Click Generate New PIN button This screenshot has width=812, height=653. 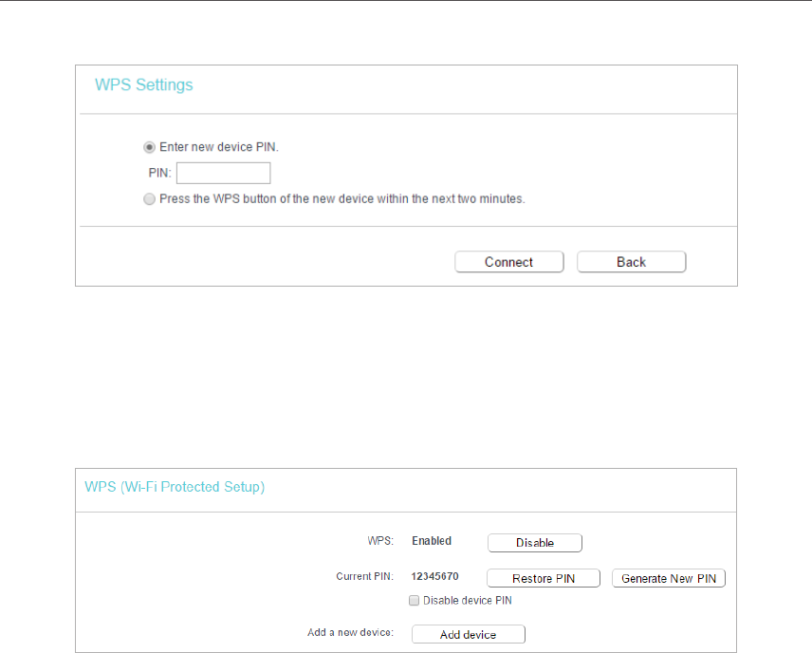669,578
